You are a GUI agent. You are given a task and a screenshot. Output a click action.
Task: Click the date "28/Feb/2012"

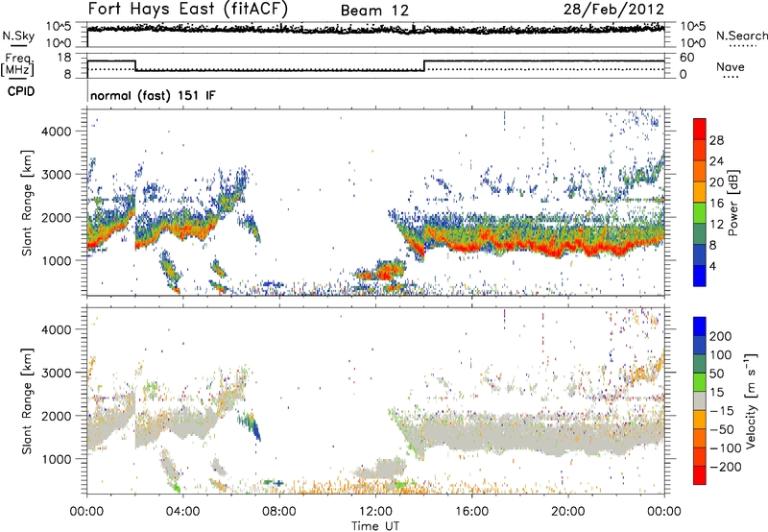click(613, 10)
